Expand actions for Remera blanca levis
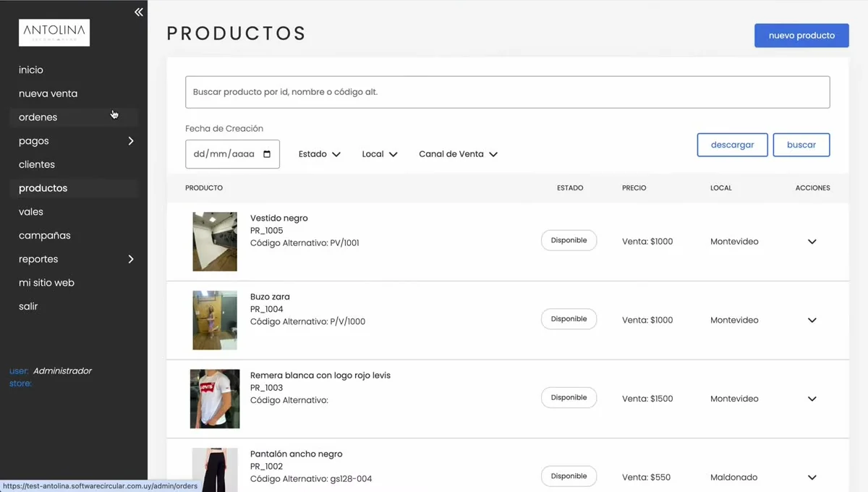The width and height of the screenshot is (868, 492). click(812, 399)
